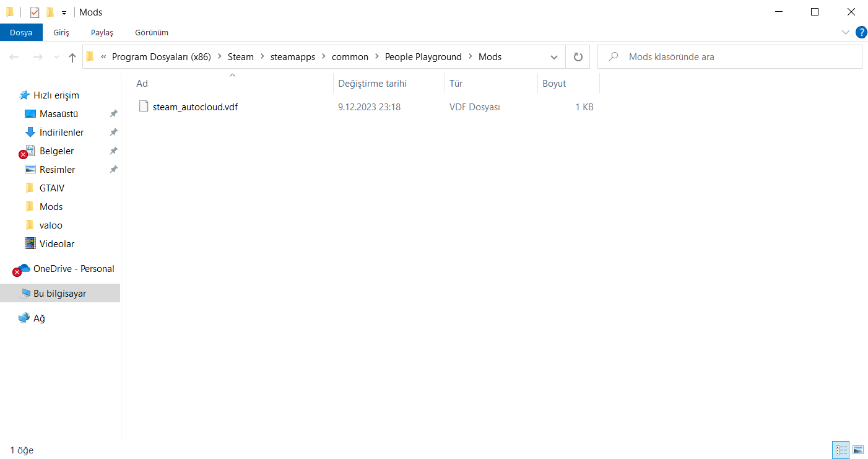Click the Hızlı erişim star icon
The image size is (868, 459).
pos(25,95)
